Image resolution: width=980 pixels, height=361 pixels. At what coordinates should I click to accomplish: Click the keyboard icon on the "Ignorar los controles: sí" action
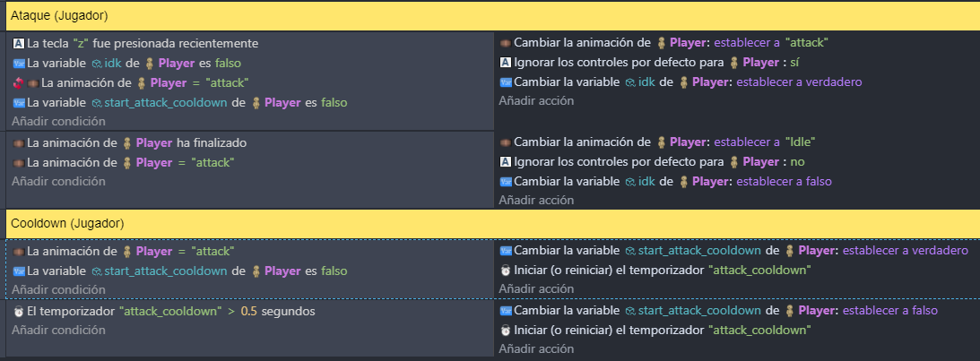(x=506, y=63)
